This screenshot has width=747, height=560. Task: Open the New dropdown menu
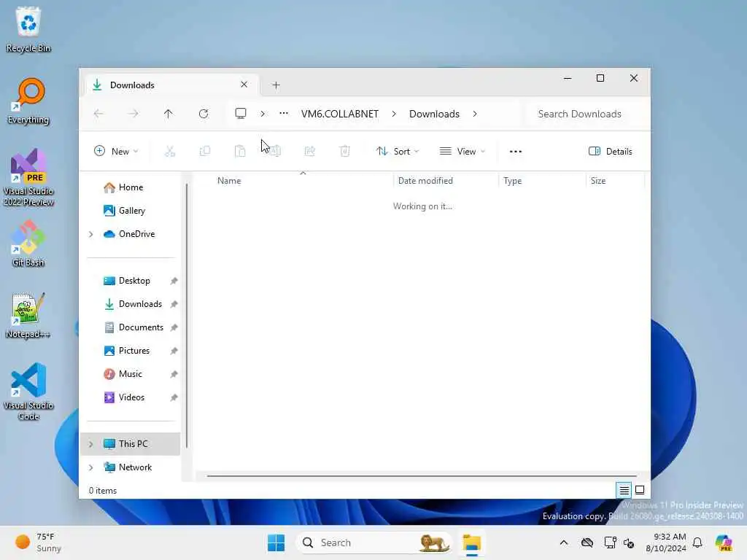click(116, 152)
